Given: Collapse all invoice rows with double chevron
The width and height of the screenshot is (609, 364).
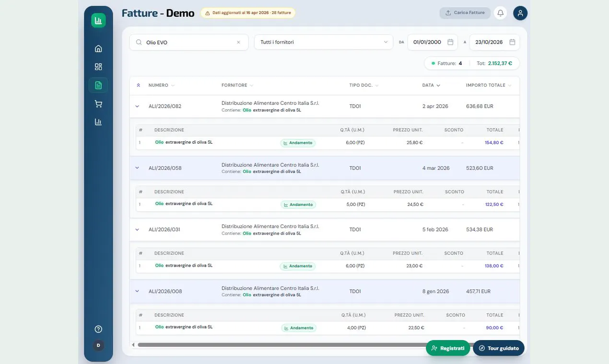Looking at the screenshot, I should point(138,85).
